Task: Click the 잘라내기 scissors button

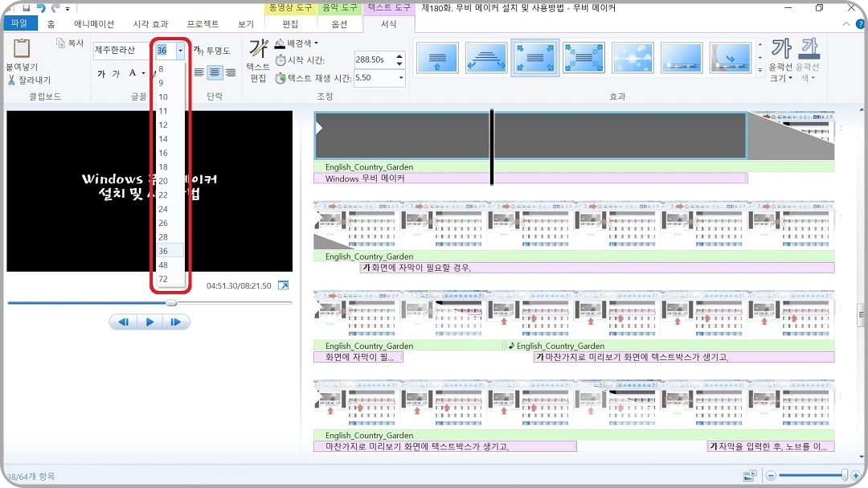Action: pyautogui.click(x=30, y=80)
